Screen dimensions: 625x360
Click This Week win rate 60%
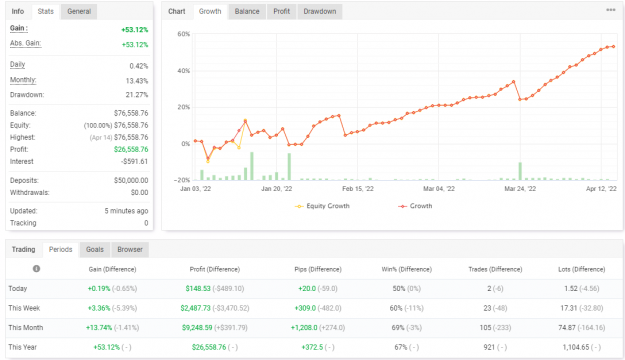[x=396, y=308]
